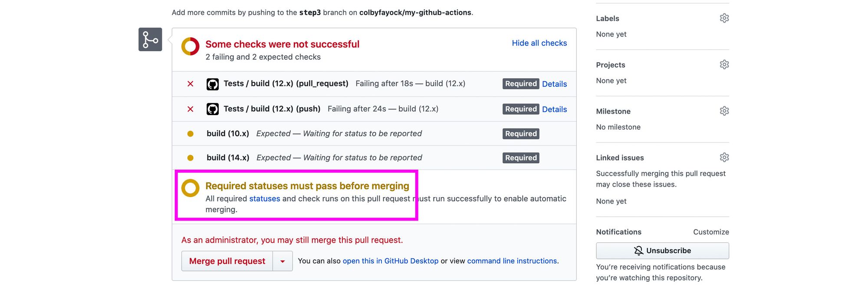Click the yellow dot for build (14.x)
Viewport: 868px width, 290px height.
coord(190,158)
